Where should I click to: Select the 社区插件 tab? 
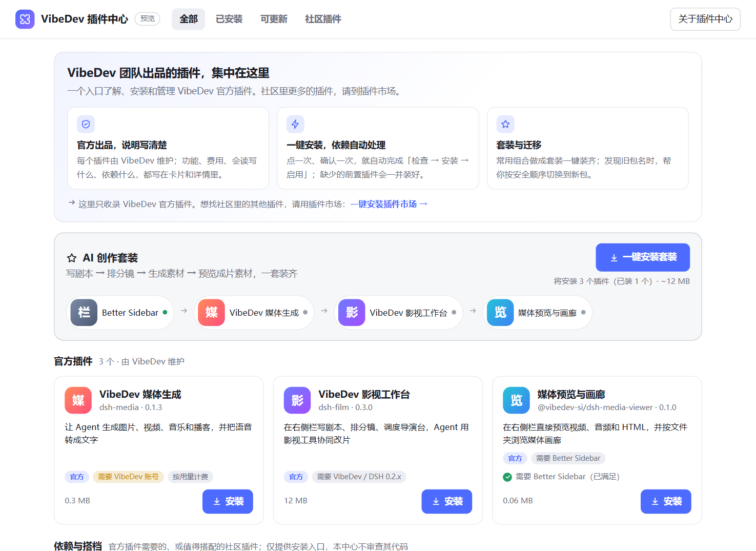click(x=323, y=19)
